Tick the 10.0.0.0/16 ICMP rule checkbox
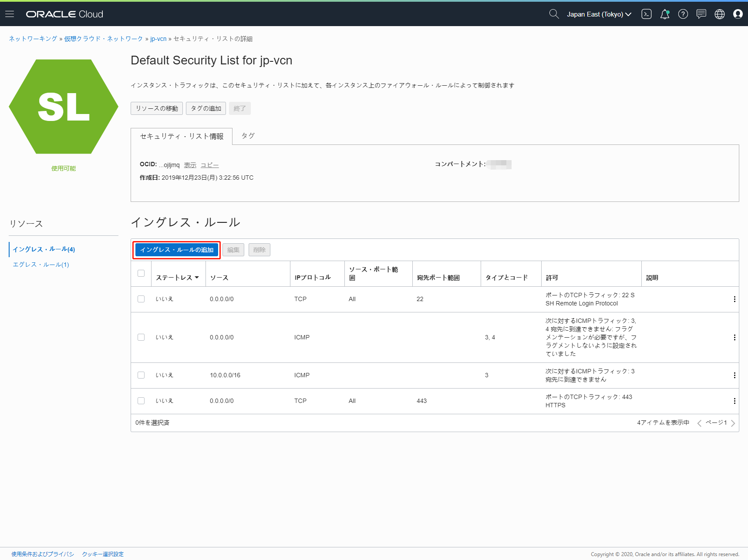The width and height of the screenshot is (748, 560). (x=141, y=375)
